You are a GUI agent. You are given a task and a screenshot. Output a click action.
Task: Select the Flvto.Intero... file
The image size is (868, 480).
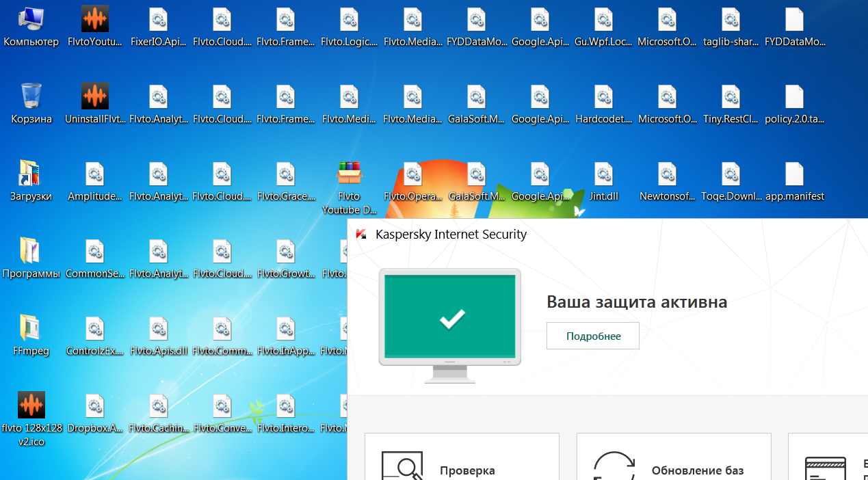[x=286, y=414]
